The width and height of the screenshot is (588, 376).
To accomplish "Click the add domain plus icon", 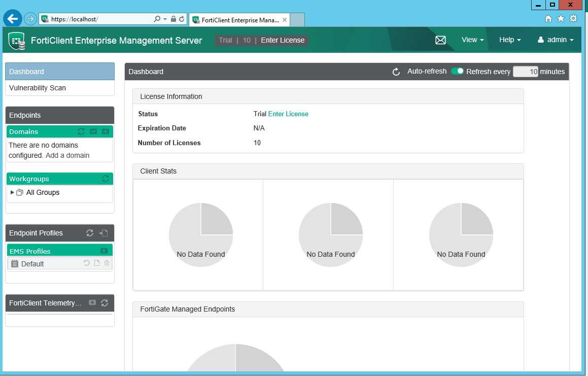I will pyautogui.click(x=106, y=131).
